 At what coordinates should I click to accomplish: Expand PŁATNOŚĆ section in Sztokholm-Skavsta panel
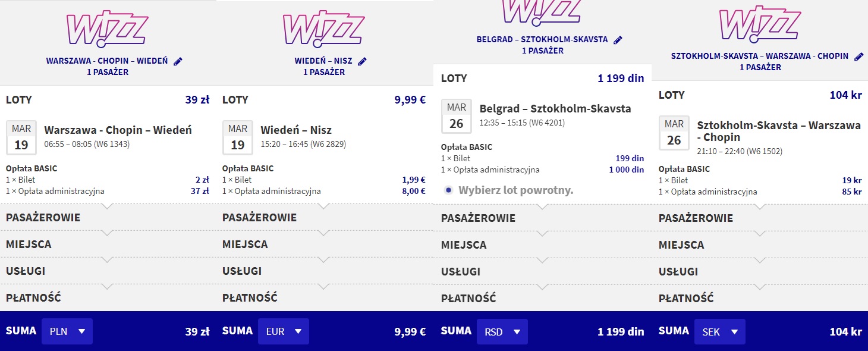tap(760, 299)
